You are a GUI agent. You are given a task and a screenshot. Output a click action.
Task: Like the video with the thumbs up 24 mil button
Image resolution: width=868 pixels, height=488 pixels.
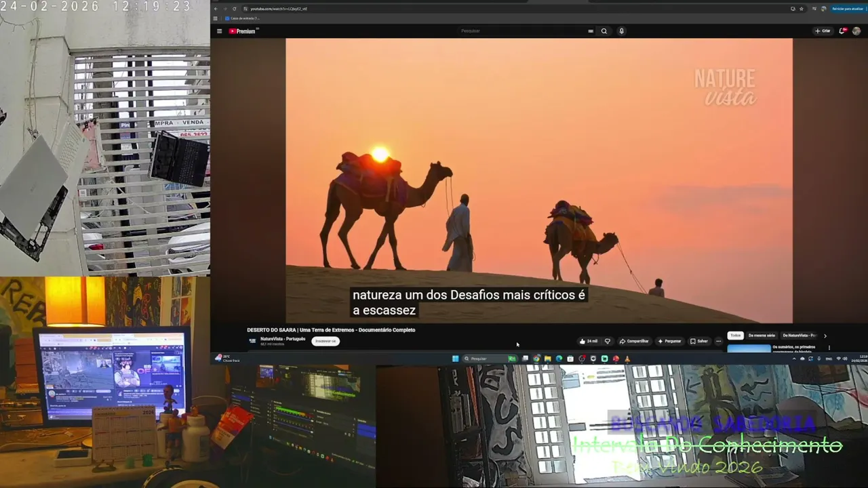click(x=589, y=341)
